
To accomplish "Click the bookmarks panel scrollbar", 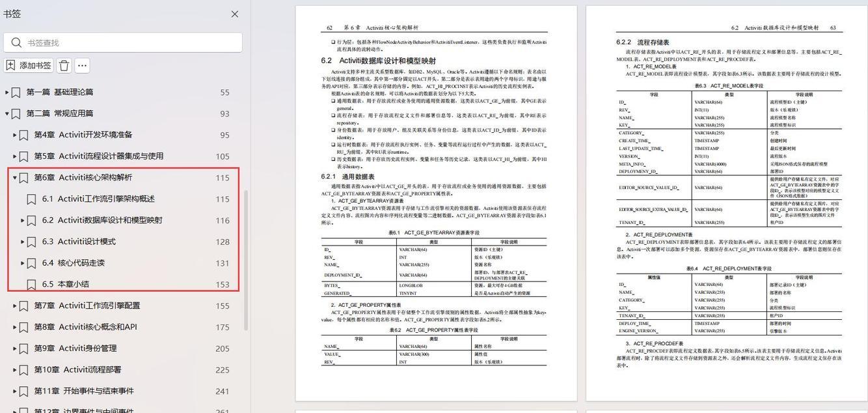I will [246, 260].
